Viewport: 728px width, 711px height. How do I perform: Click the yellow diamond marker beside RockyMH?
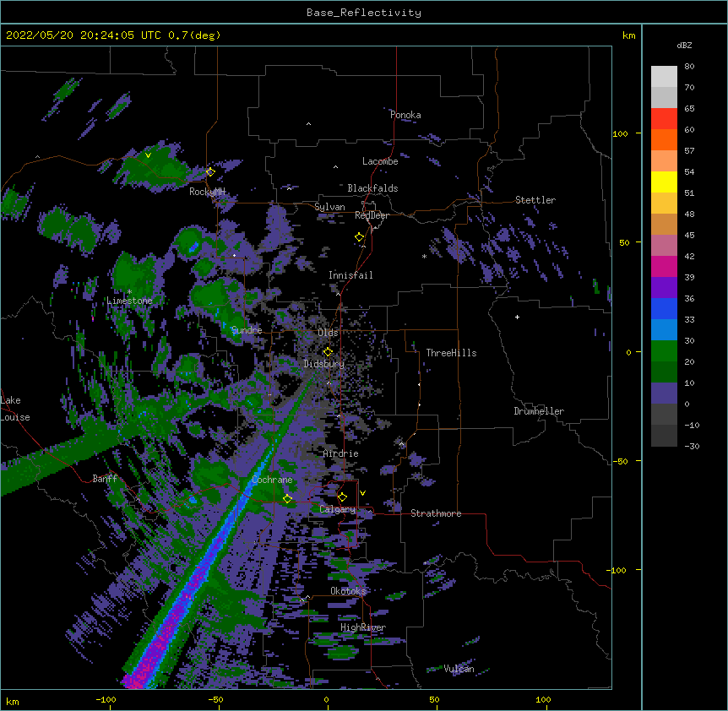point(210,171)
